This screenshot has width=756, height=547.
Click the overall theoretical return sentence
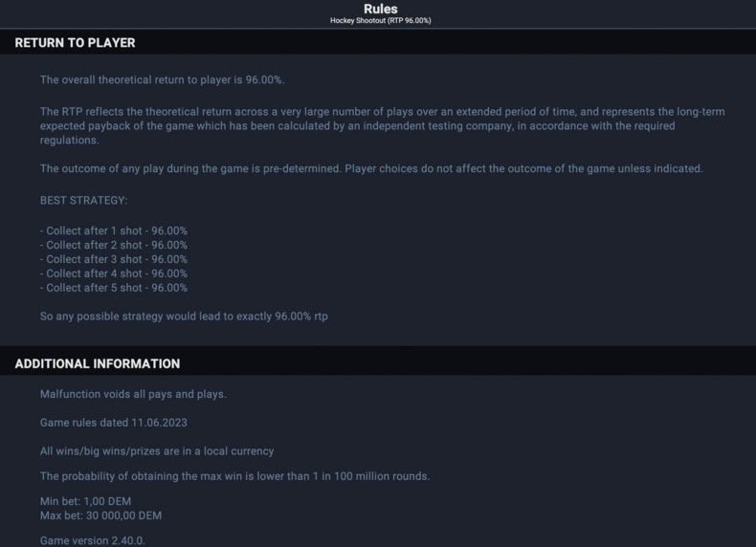162,80
